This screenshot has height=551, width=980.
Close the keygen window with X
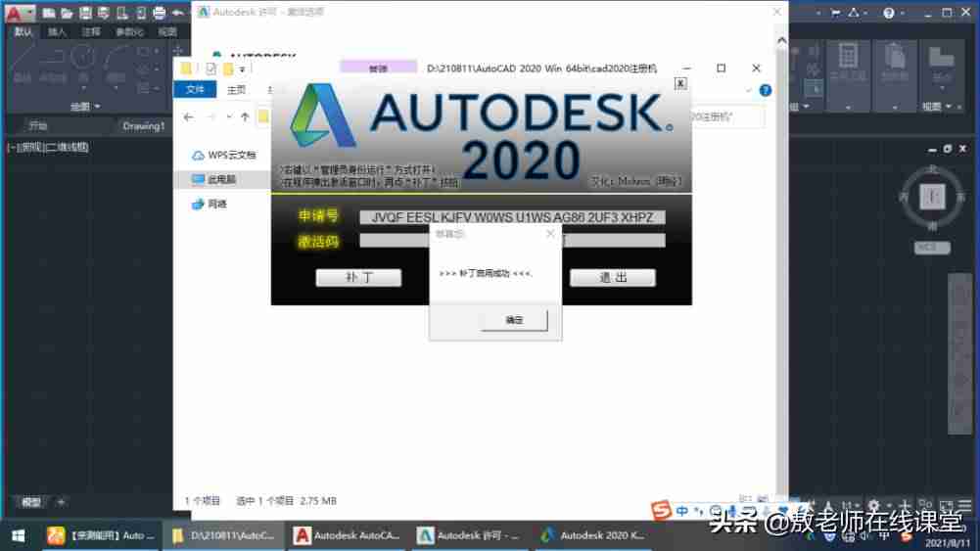click(680, 84)
